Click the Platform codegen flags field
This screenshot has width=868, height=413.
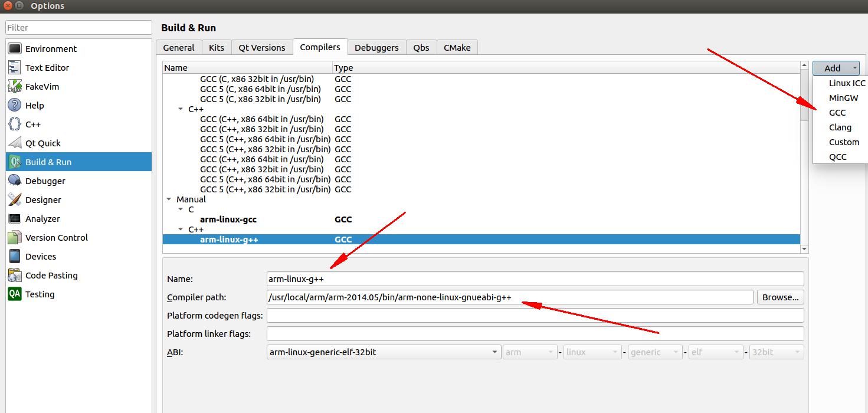[x=535, y=316]
